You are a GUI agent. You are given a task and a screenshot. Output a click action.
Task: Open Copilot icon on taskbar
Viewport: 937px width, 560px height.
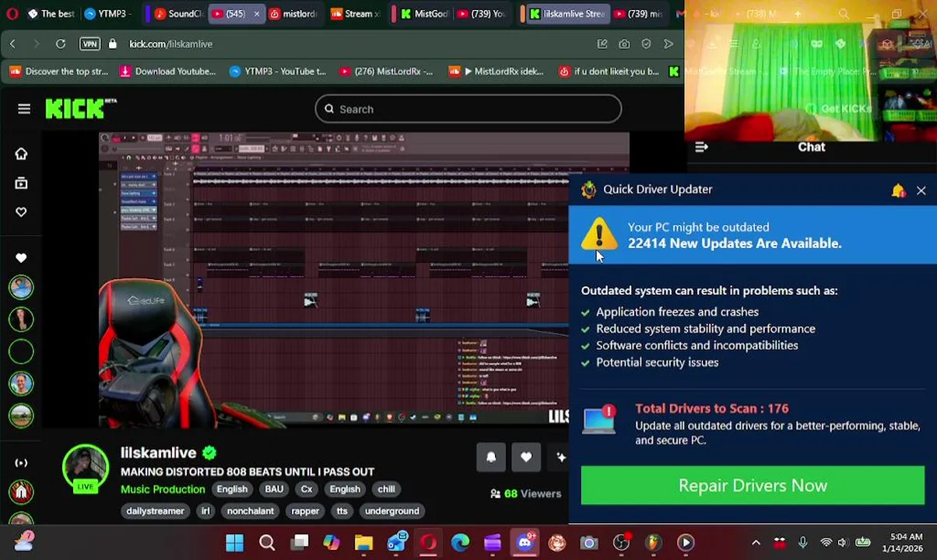tap(332, 542)
